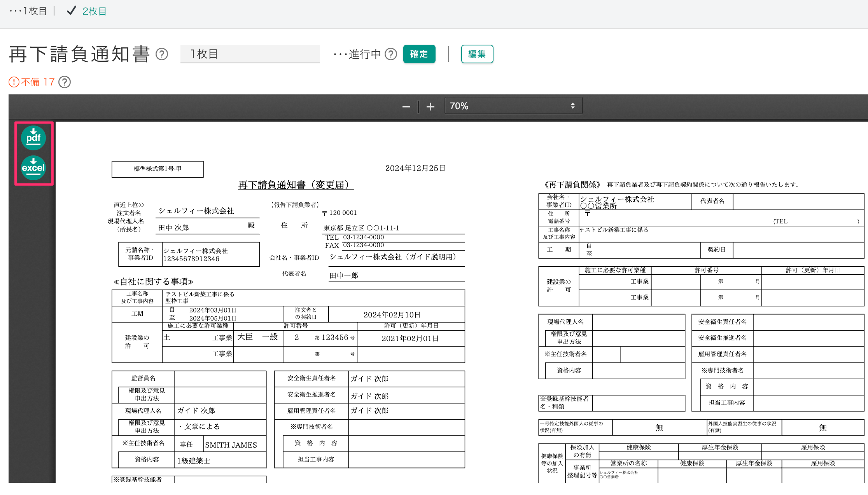Click the 編集 edit button
The image size is (868, 495).
[x=477, y=54]
